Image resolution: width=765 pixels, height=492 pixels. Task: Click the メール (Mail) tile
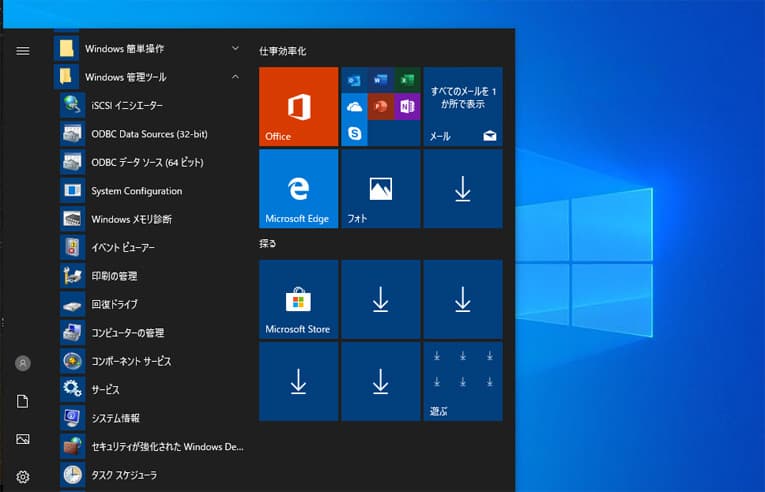462,107
